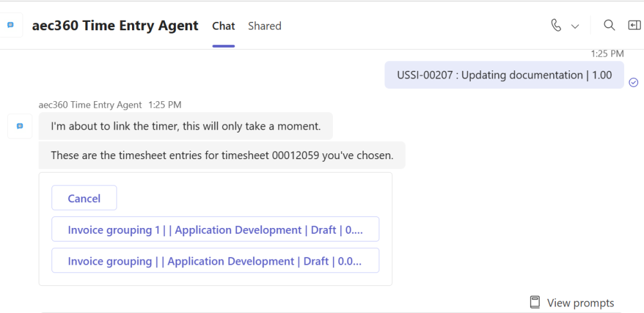Click the sent message status checkmark

pos(633,82)
